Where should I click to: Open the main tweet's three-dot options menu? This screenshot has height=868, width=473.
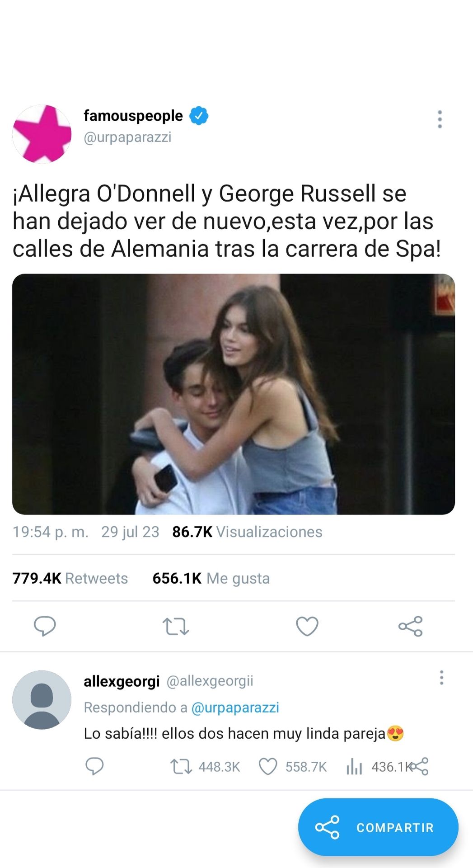point(440,119)
